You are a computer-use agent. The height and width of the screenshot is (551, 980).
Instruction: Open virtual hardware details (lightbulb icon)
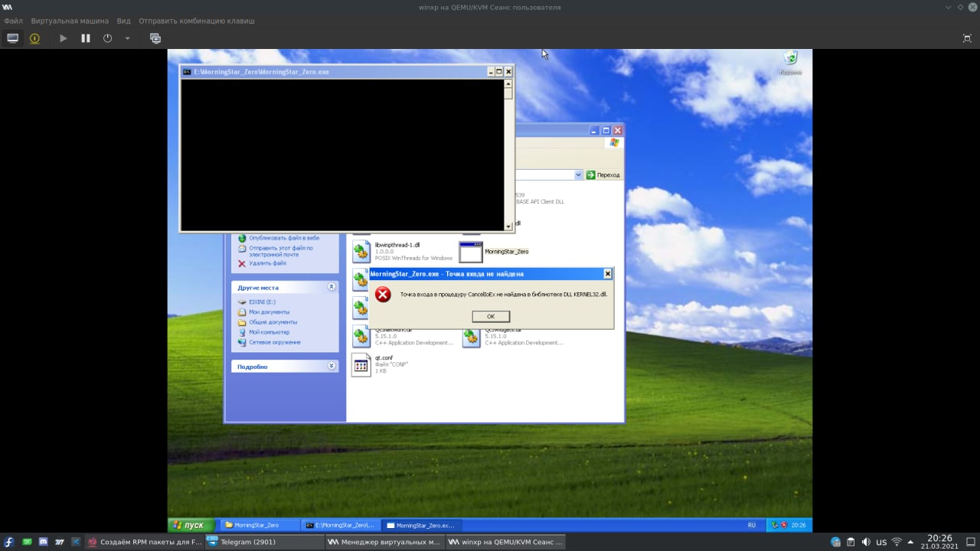click(x=34, y=38)
